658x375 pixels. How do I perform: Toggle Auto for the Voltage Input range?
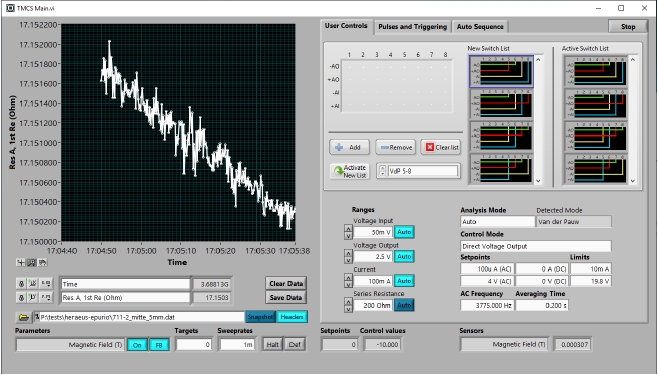(x=404, y=232)
